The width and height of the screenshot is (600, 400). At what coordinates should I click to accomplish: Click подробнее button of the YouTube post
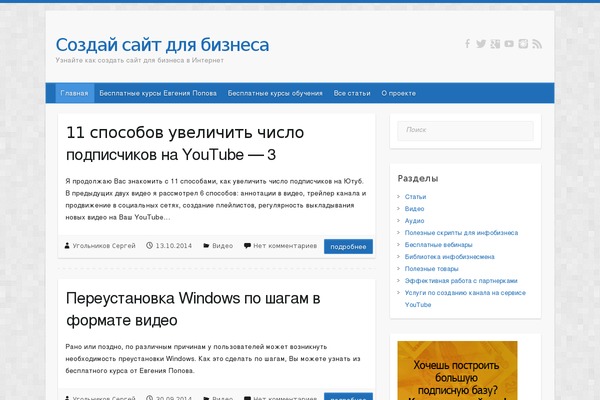tap(348, 247)
